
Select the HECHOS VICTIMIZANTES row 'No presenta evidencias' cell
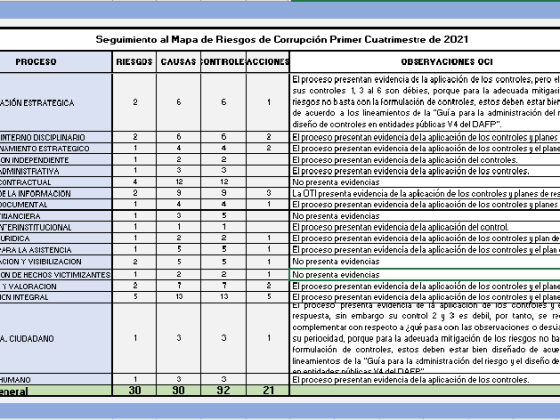425,275
